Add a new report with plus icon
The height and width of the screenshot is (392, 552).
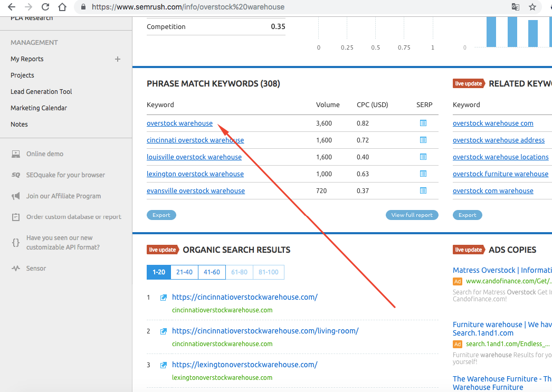[118, 59]
